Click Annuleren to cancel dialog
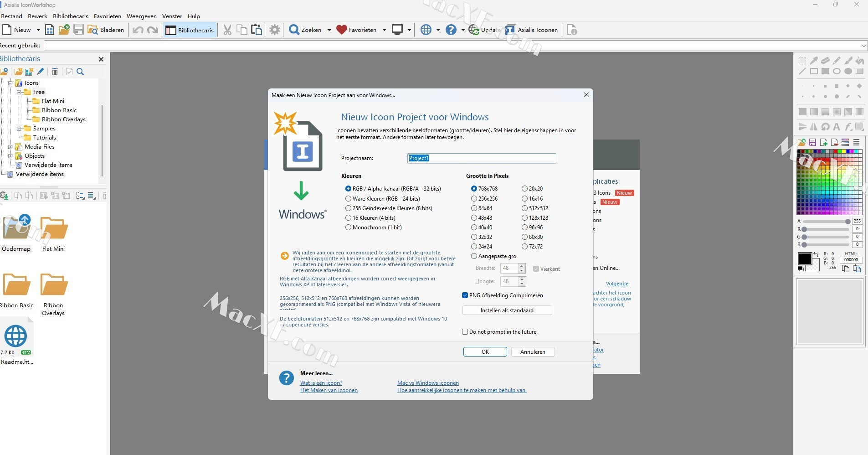This screenshot has width=868, height=455. coord(533,352)
